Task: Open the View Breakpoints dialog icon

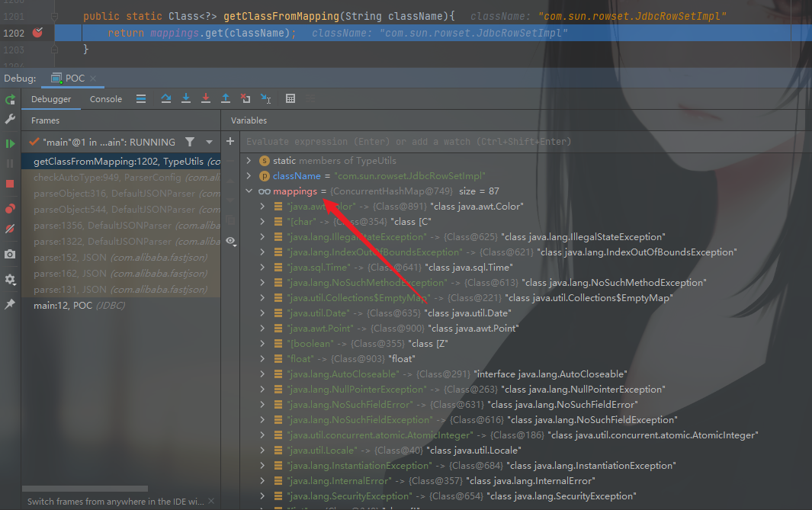Action: (10, 209)
